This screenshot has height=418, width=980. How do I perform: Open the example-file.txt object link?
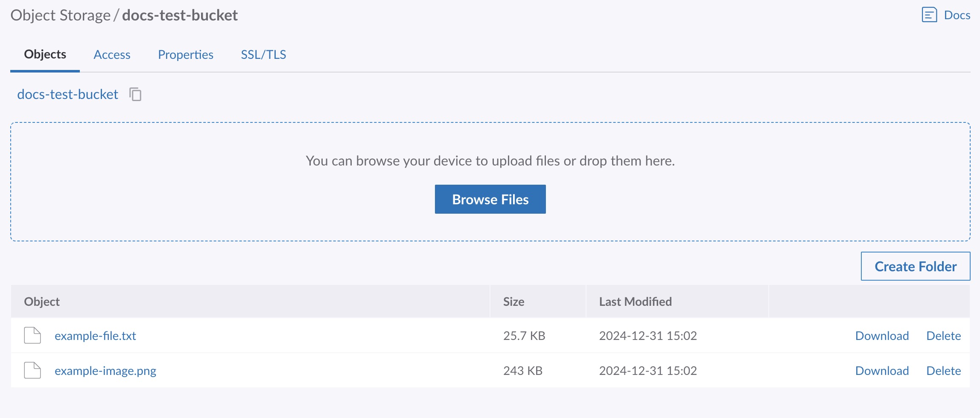[95, 336]
